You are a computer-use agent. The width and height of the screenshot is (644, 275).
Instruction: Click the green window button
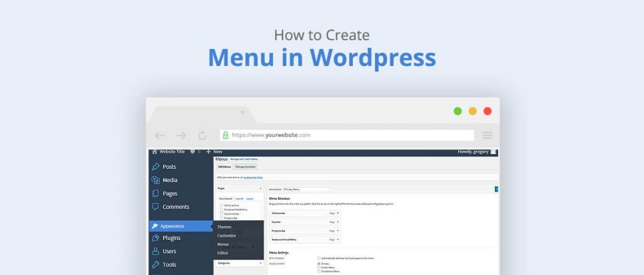(x=458, y=111)
